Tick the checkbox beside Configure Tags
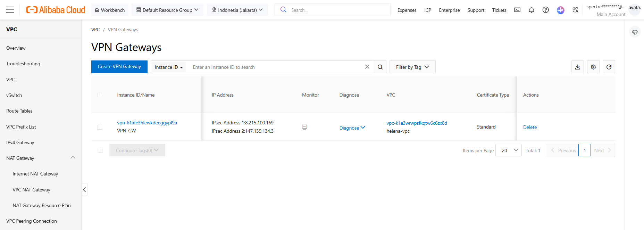This screenshot has height=230, width=644. (100, 150)
